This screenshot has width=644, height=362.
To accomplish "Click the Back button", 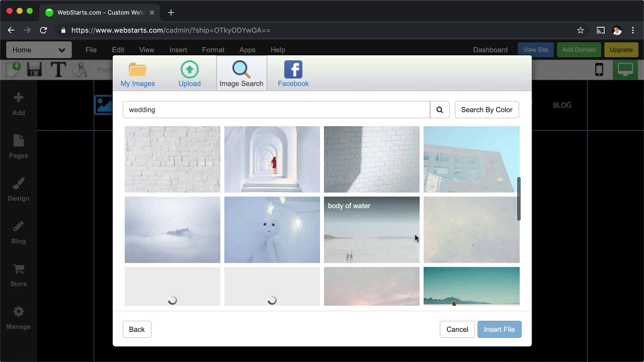I will pos(137,329).
